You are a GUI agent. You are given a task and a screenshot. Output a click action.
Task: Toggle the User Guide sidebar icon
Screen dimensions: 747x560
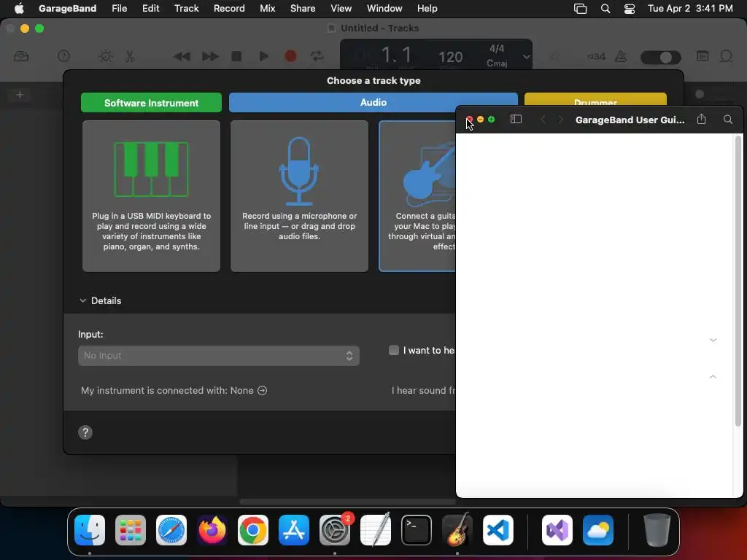[516, 120]
